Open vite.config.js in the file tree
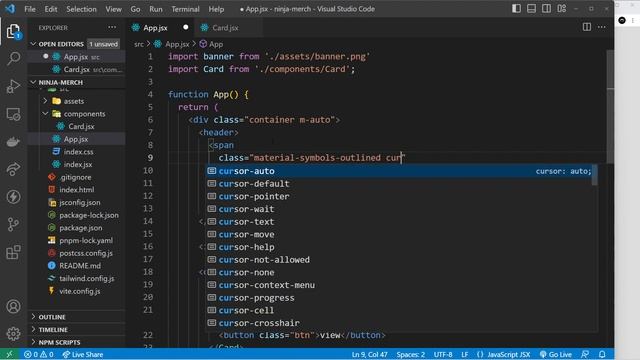 point(80,291)
